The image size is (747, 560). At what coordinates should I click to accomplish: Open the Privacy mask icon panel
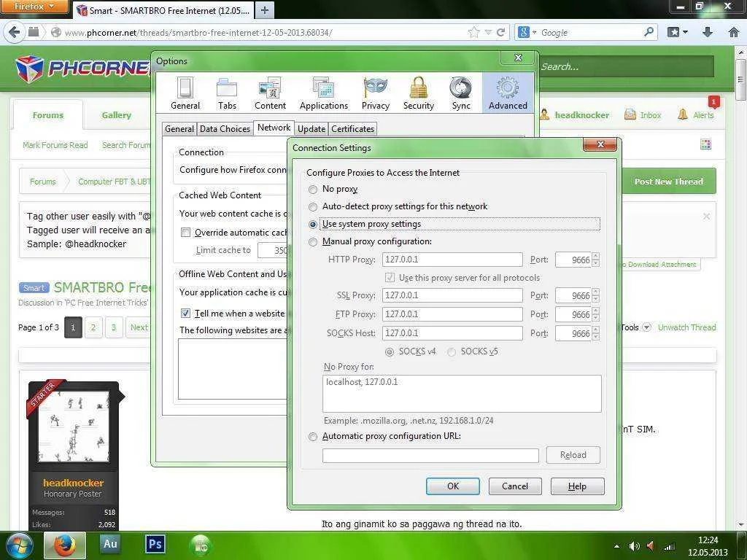(376, 93)
